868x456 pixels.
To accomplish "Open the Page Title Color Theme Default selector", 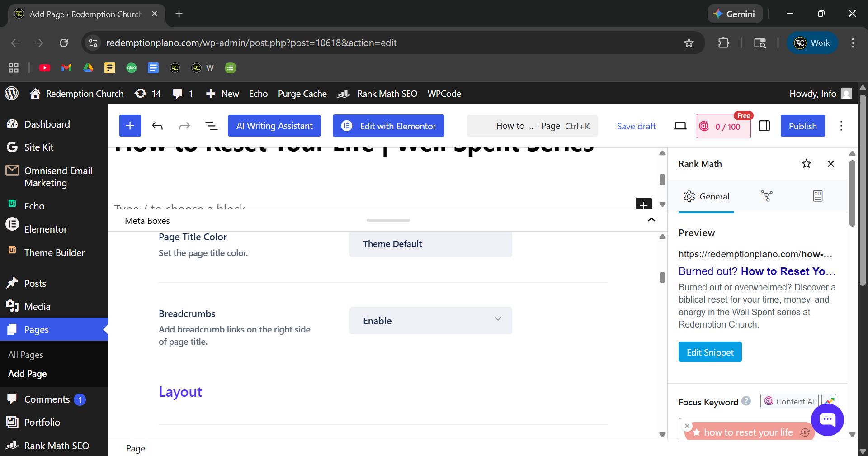I will tap(430, 244).
